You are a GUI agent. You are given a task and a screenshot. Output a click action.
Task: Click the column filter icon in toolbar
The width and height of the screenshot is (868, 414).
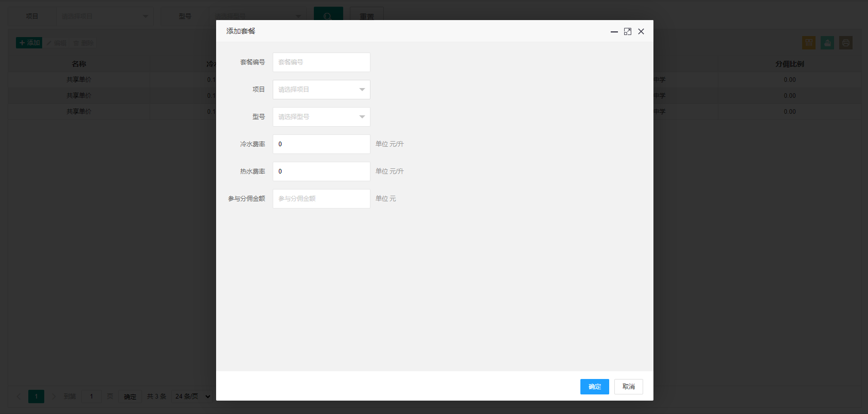(x=809, y=43)
